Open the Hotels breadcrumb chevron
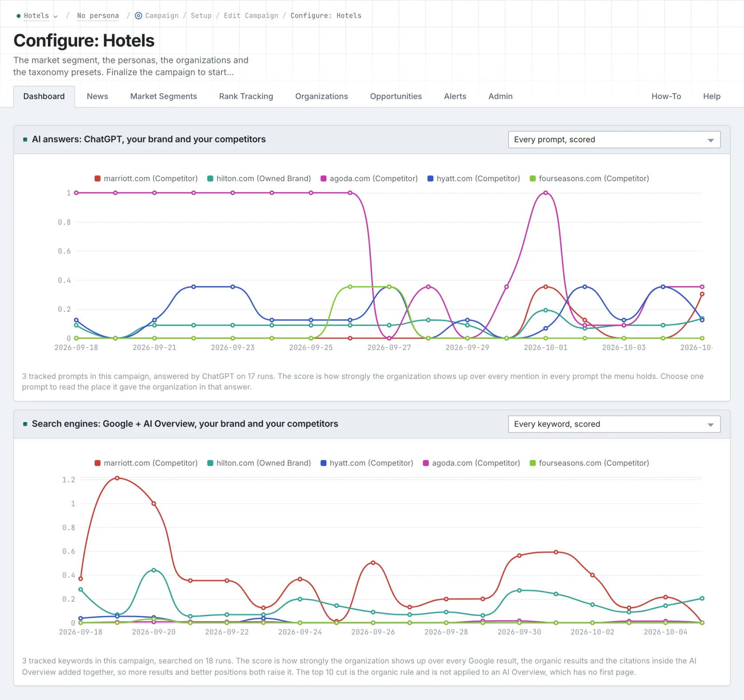This screenshot has width=744, height=700. tap(55, 16)
